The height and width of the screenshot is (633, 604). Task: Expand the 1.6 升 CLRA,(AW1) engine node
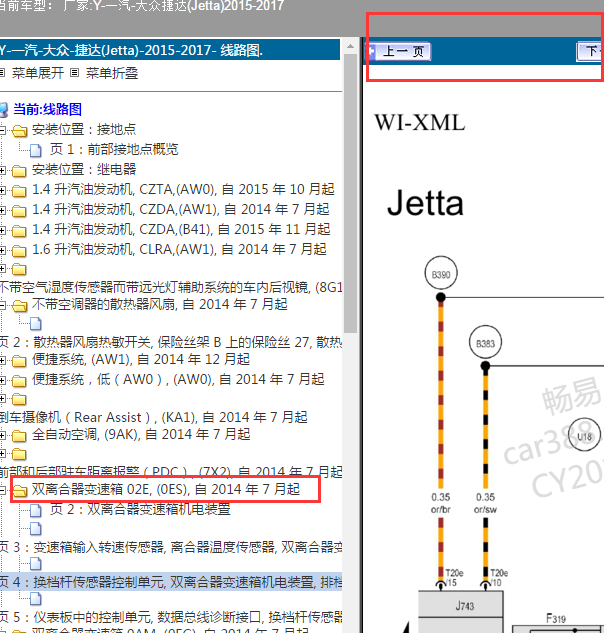pyautogui.click(x=2, y=250)
